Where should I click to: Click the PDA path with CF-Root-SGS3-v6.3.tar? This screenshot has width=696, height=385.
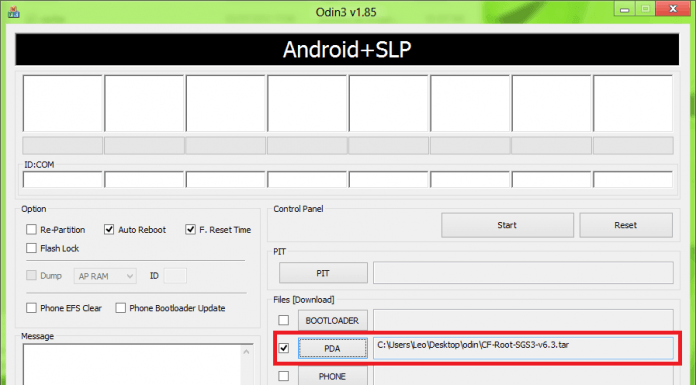(x=523, y=348)
